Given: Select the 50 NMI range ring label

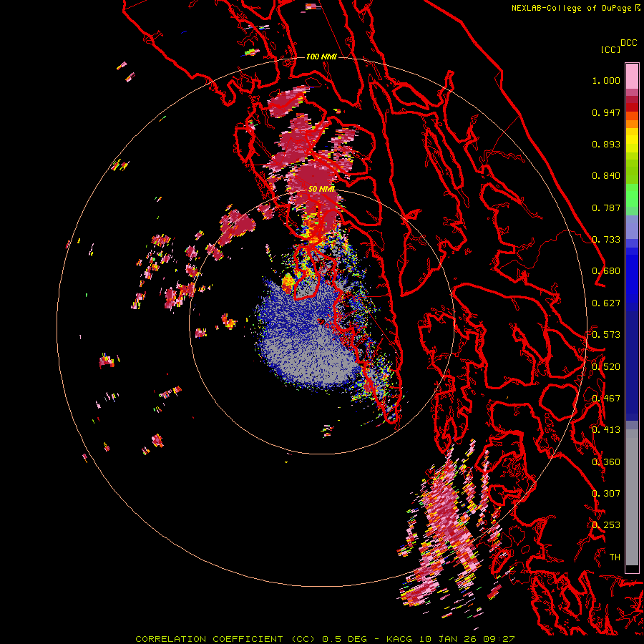Looking at the screenshot, I should (x=321, y=189).
